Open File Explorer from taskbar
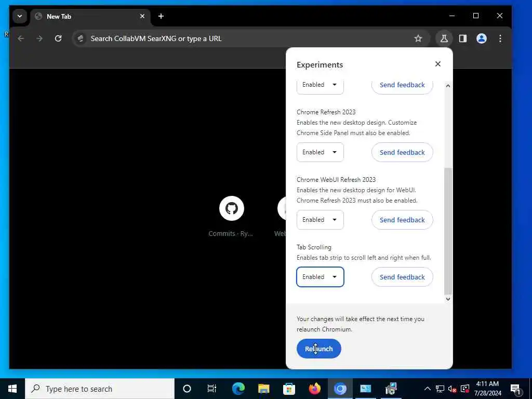 tap(263, 389)
